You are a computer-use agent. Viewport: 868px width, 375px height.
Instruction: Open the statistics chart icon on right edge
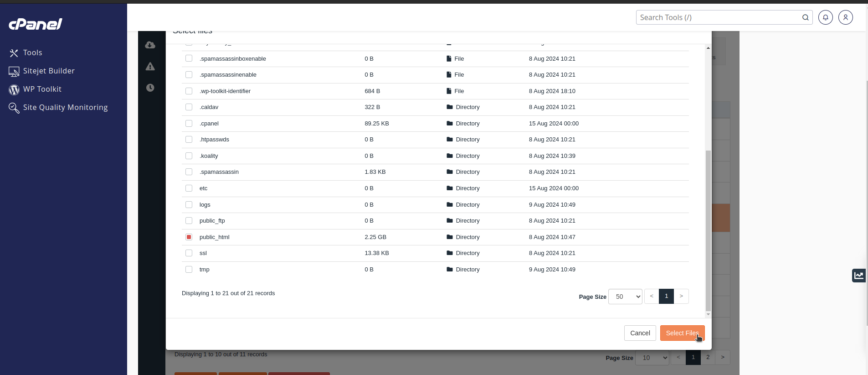(x=859, y=276)
